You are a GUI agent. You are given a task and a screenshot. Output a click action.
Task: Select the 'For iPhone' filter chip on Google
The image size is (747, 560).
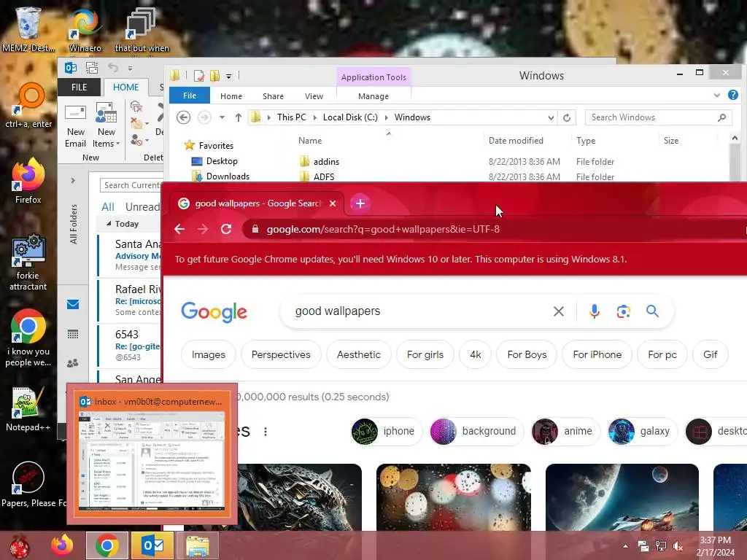pyautogui.click(x=597, y=355)
